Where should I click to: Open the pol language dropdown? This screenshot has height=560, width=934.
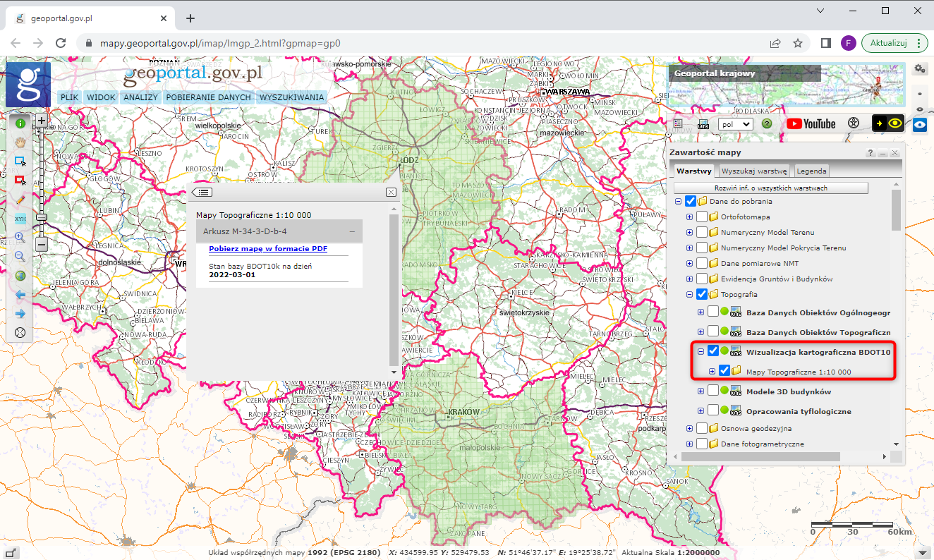pyautogui.click(x=735, y=124)
